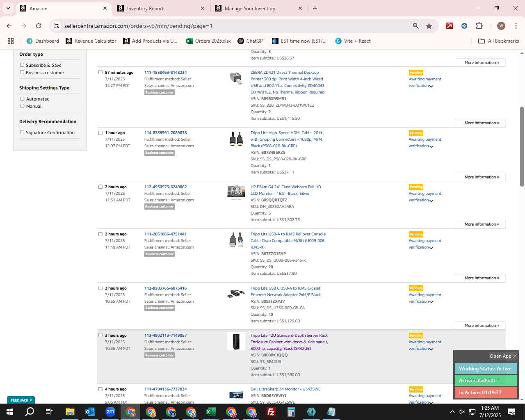Image resolution: width=525 pixels, height=420 pixels.
Task: Select Automated shipping settings type
Action: (x=22, y=99)
